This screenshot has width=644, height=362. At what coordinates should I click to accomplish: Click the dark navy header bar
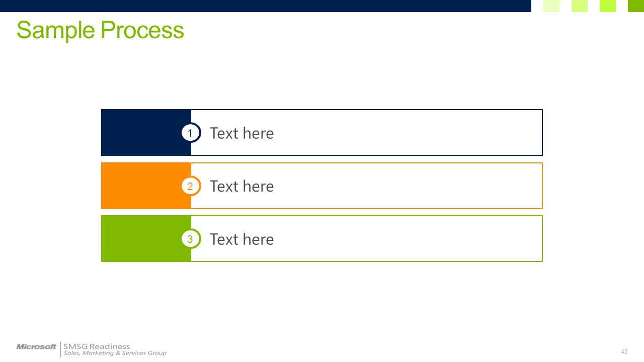coord(266,6)
